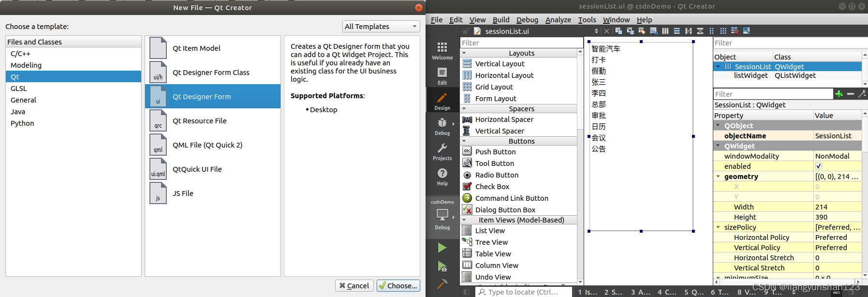Close sessionList.ui document with X icon

tap(606, 31)
